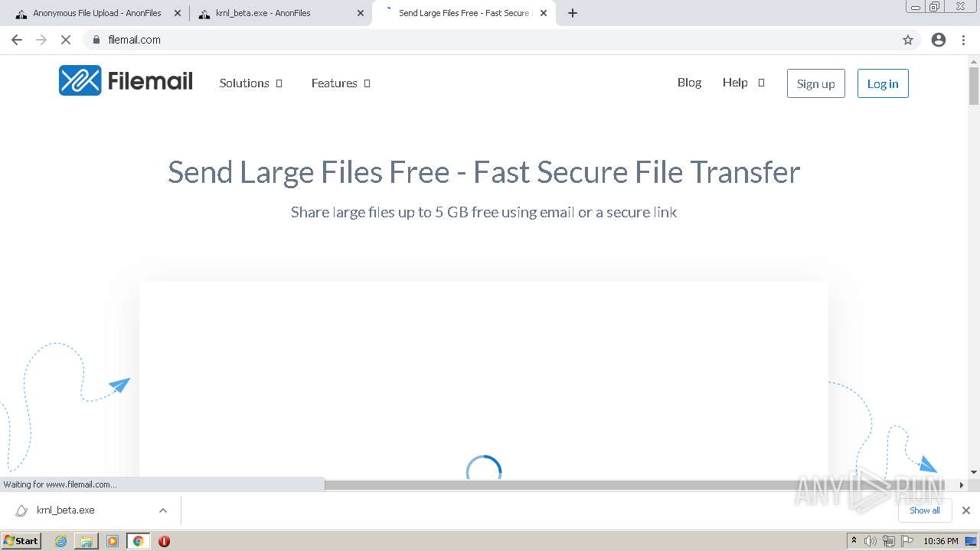Click the browser forward arrow
This screenshot has height=551, width=980.
(41, 40)
